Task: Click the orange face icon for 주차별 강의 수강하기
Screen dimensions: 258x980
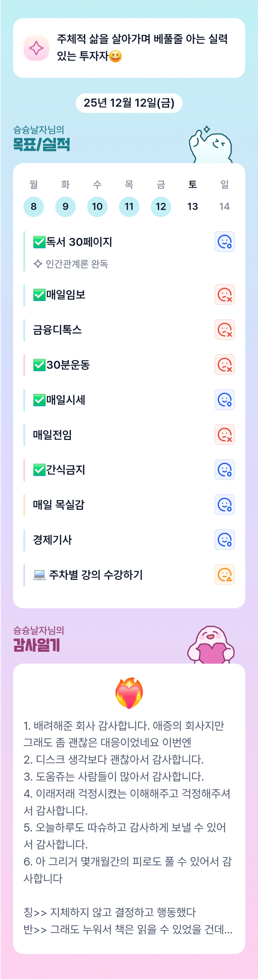Action: (224, 574)
